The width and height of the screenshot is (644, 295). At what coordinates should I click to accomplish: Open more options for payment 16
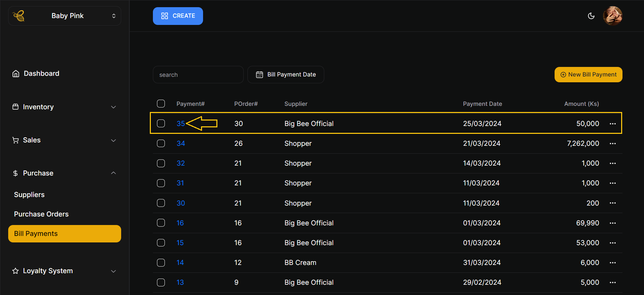[x=613, y=223]
